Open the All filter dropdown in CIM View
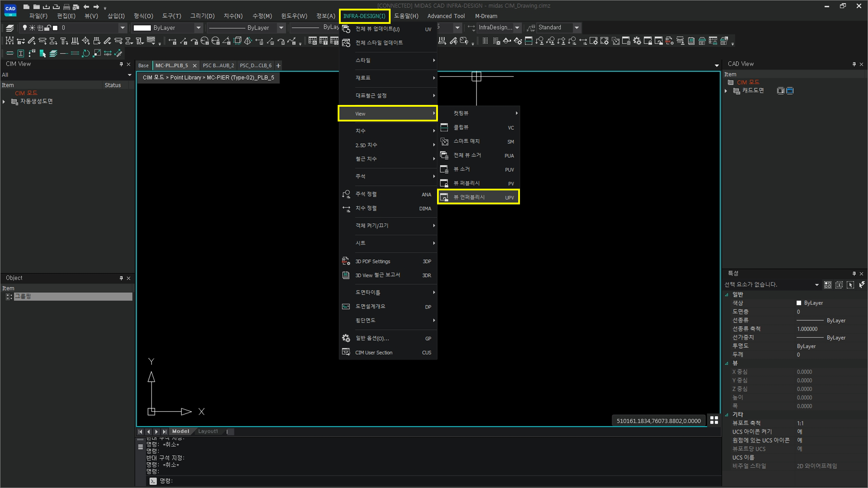Viewport: 868px width, 488px height. point(129,75)
